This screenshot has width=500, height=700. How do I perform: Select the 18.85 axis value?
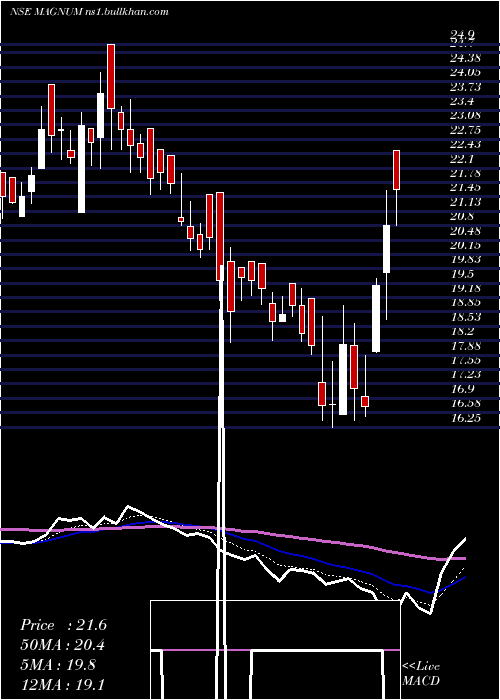pos(465,302)
